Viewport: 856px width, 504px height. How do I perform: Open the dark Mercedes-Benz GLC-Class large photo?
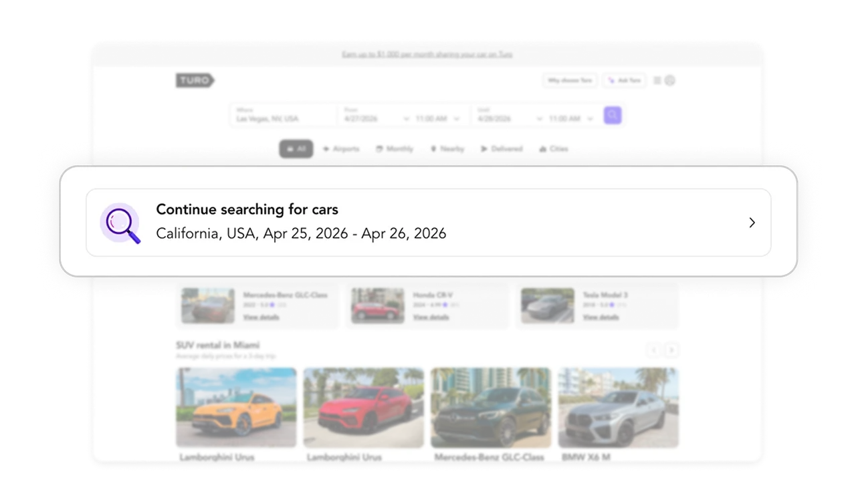491,407
